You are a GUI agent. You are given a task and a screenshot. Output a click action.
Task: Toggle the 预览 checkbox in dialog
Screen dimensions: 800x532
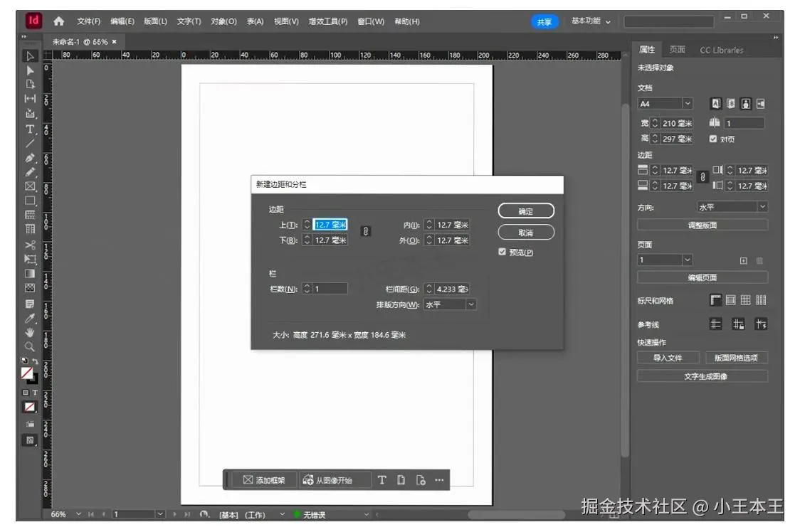(x=502, y=252)
